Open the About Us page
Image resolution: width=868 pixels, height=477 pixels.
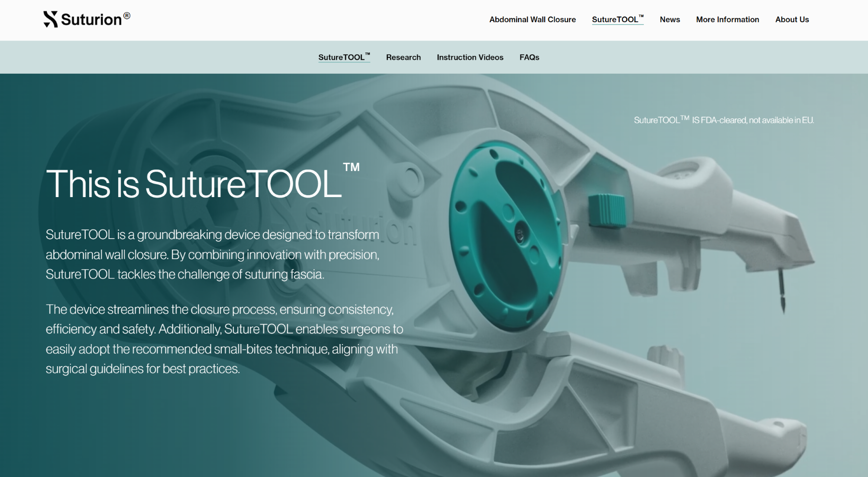[792, 20]
